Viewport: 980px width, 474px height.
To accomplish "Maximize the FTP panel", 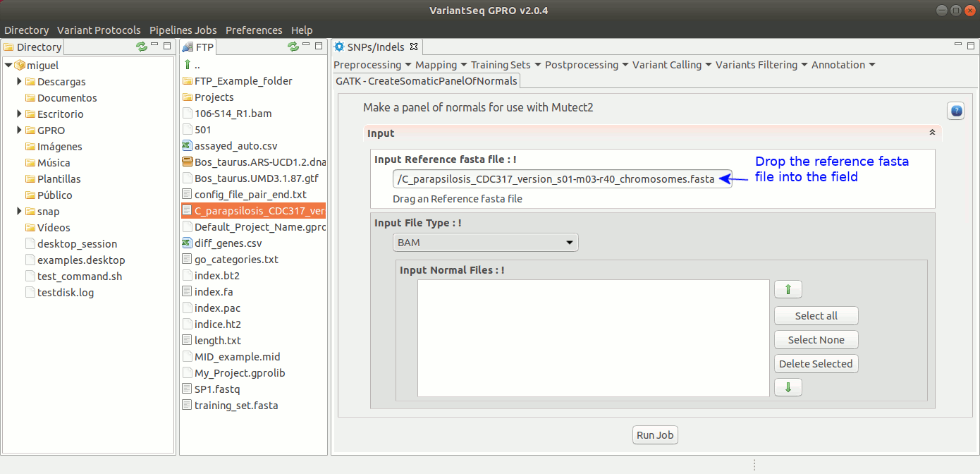I will point(319,46).
